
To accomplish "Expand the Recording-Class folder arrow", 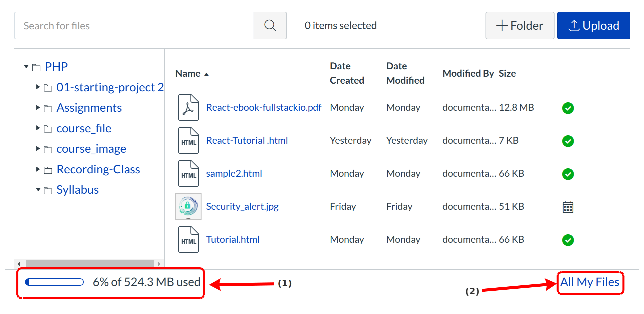I will pyautogui.click(x=38, y=169).
